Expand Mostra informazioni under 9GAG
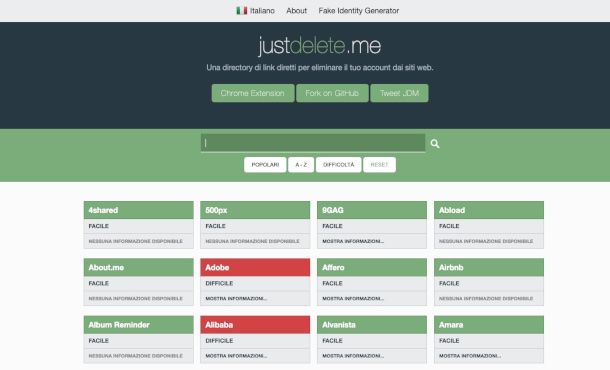 click(353, 241)
